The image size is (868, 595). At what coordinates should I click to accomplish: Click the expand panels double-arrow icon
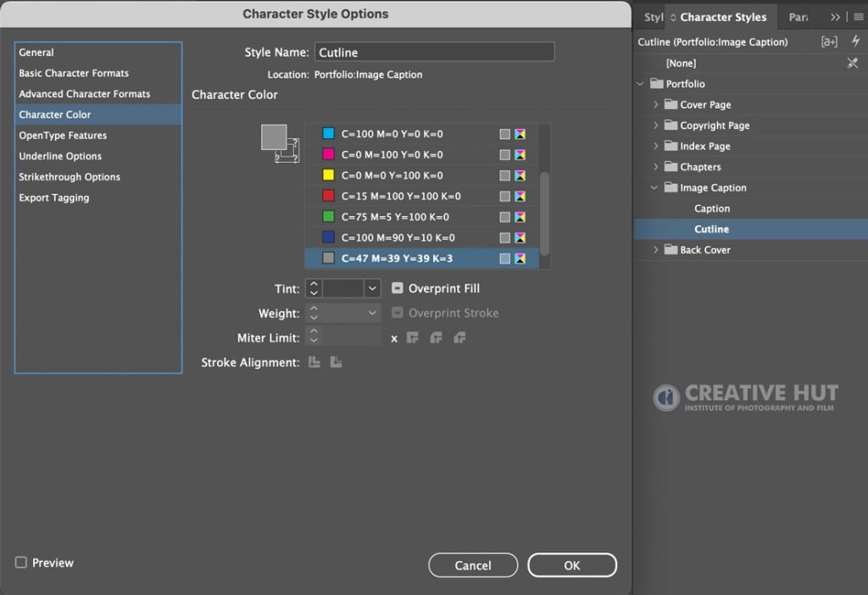[835, 17]
